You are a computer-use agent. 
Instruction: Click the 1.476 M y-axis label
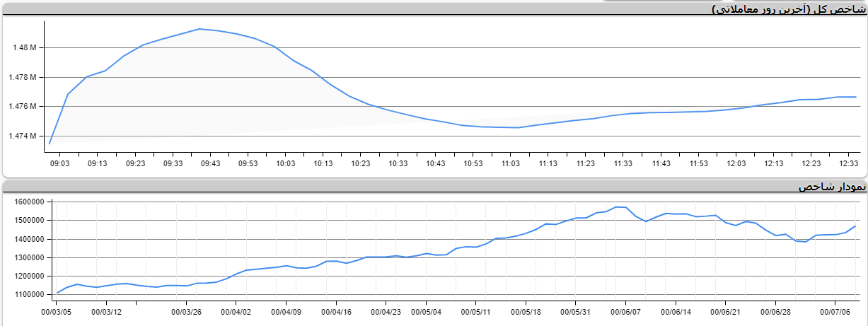coord(25,107)
